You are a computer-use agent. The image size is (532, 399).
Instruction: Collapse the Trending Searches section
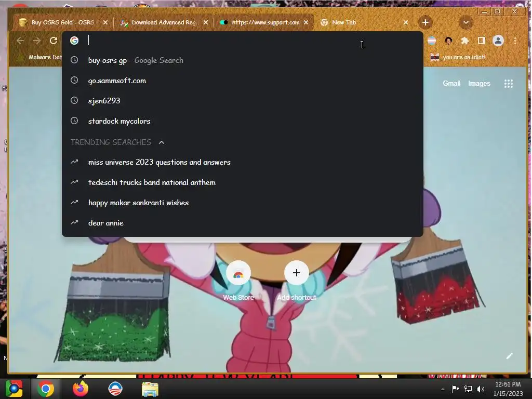point(162,142)
